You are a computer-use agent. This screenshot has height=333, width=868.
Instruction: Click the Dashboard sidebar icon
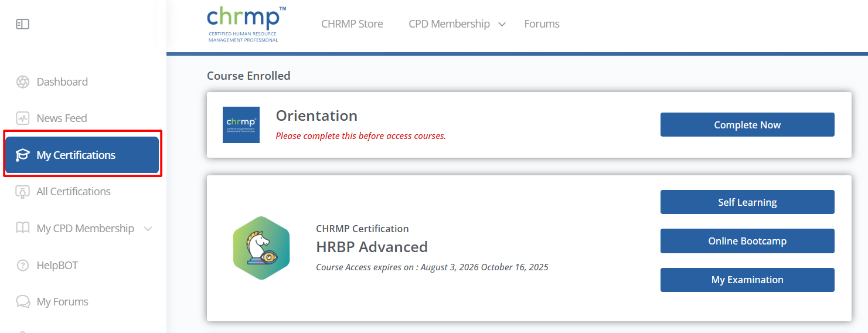[23, 82]
